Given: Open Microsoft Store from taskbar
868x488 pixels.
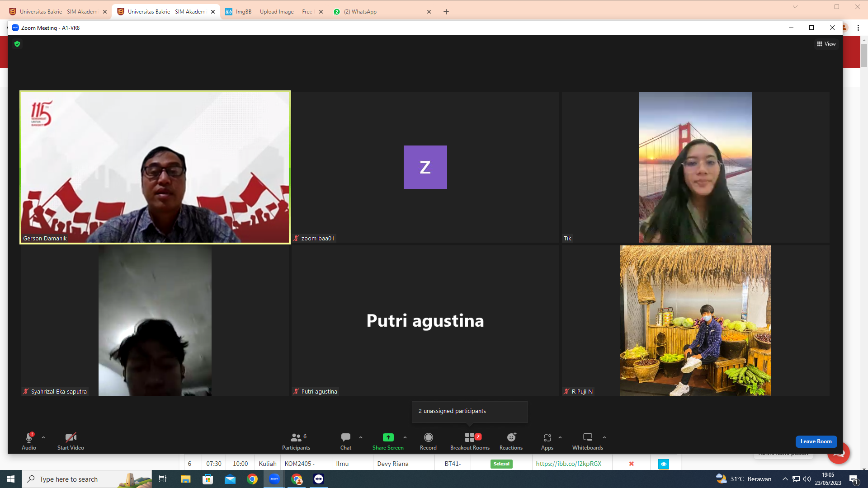Looking at the screenshot, I should [x=208, y=479].
